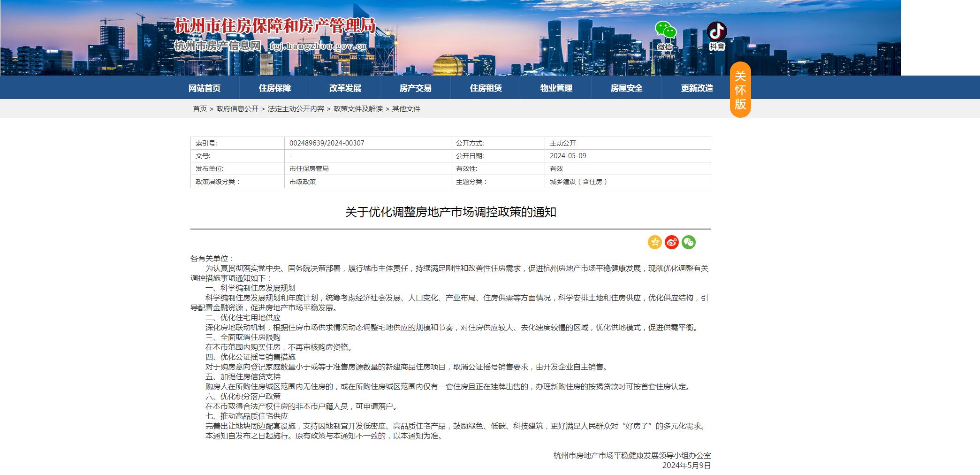Click the index number 002489639/2024-00307
Viewport: 980px width, 475px height.
[327, 143]
